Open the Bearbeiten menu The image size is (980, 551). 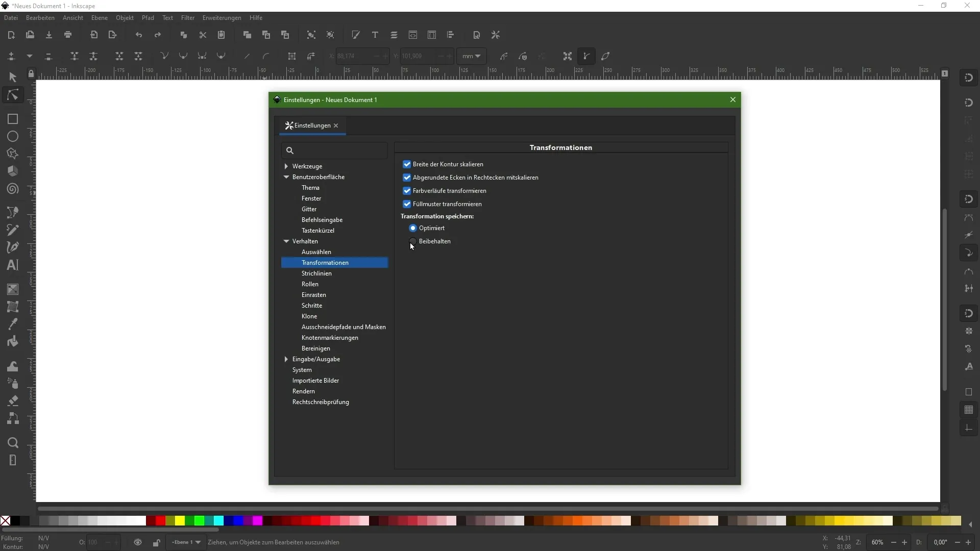[x=40, y=18]
